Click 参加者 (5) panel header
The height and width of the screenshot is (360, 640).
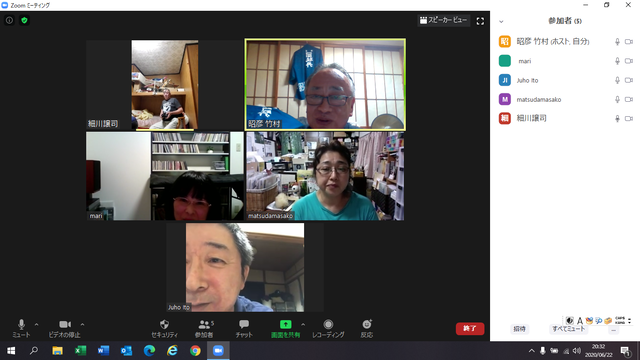pyautogui.click(x=565, y=21)
